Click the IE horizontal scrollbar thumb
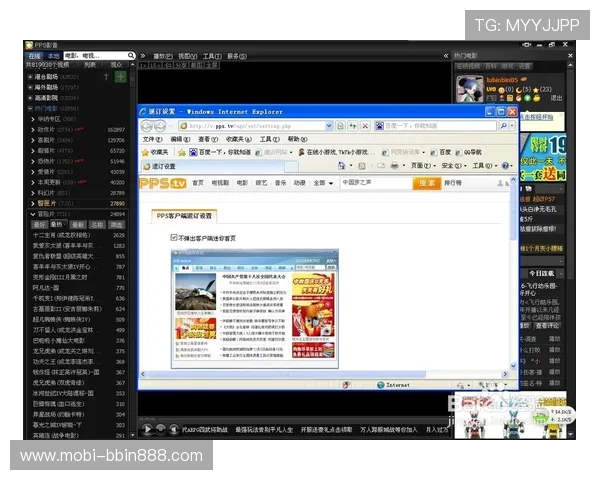Screen dimensions: 600x480 click(286, 374)
